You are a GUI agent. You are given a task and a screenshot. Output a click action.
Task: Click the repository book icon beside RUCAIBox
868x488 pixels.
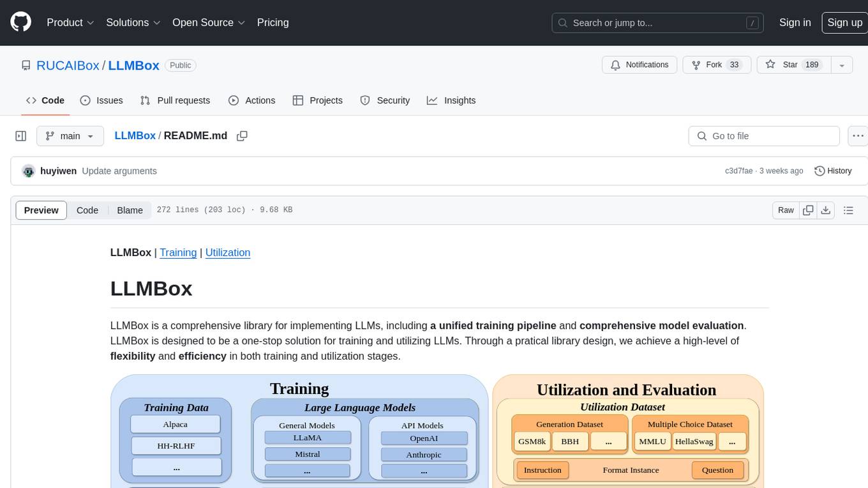point(26,65)
